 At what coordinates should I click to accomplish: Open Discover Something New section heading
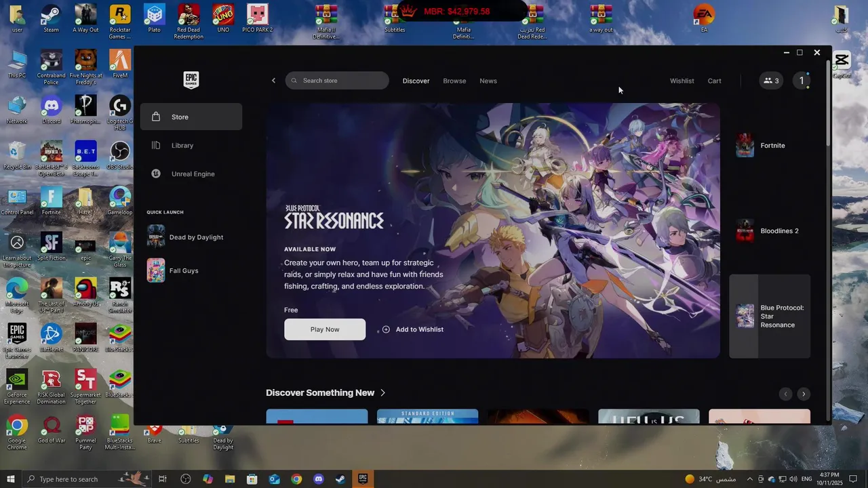coord(325,393)
